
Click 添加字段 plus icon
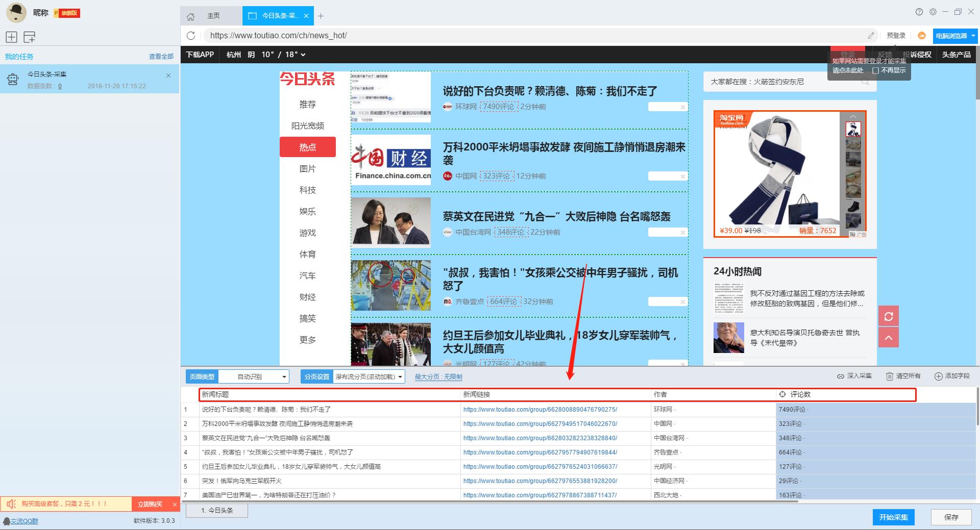pyautogui.click(x=938, y=376)
